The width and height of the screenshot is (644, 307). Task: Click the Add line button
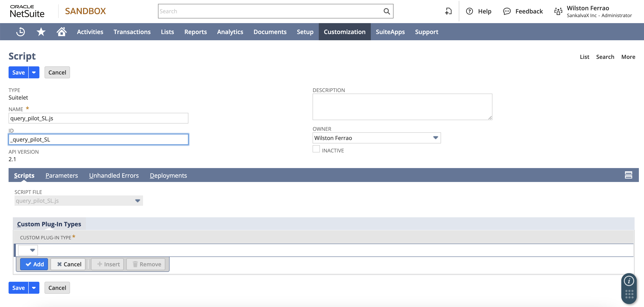click(x=34, y=264)
